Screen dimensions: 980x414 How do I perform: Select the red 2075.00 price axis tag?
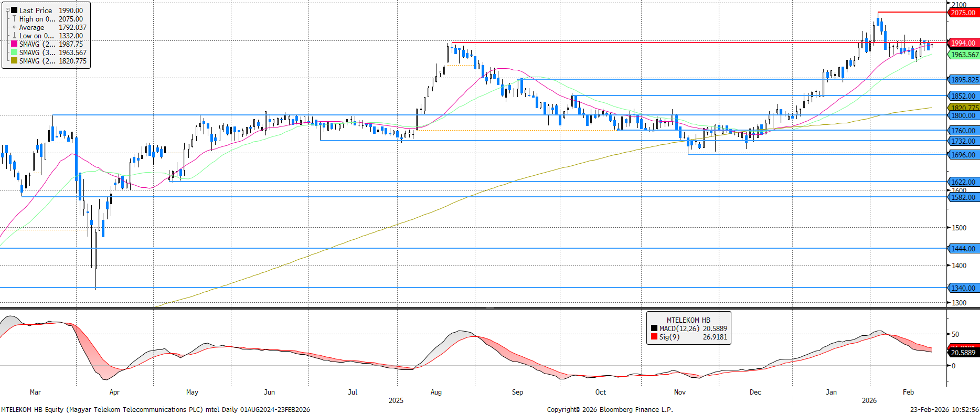963,13
